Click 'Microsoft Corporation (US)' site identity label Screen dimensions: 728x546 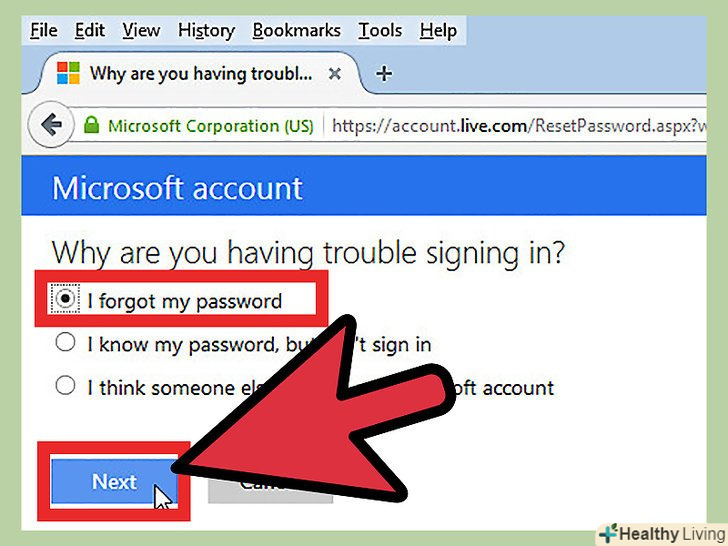click(211, 126)
